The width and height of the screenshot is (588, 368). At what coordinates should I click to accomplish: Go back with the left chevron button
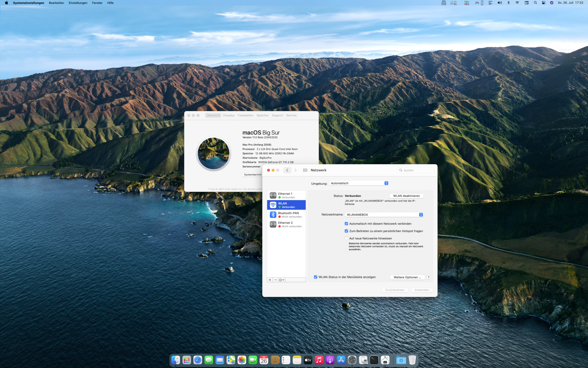pyautogui.click(x=287, y=170)
